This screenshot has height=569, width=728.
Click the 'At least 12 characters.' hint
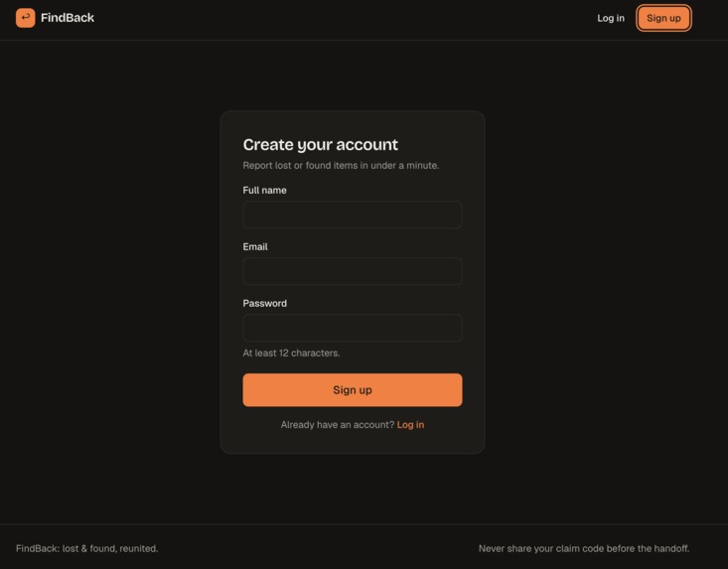tap(291, 354)
